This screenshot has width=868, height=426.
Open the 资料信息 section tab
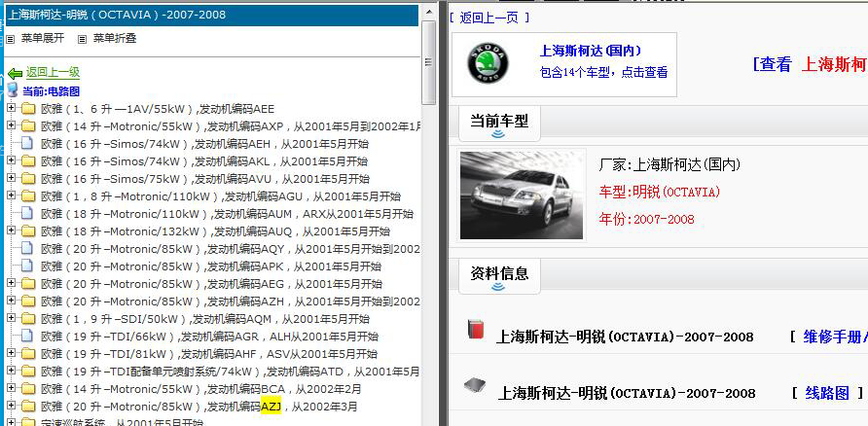click(x=499, y=275)
